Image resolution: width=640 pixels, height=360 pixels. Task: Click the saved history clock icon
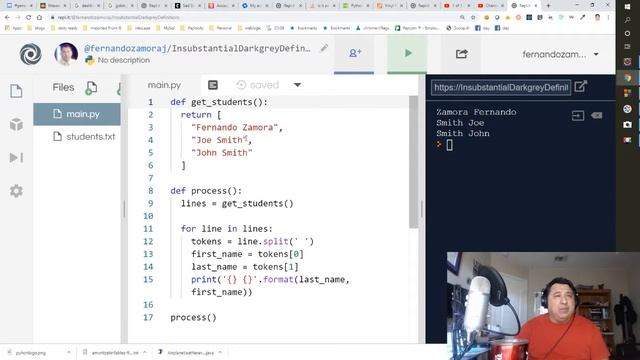pyautogui.click(x=241, y=85)
